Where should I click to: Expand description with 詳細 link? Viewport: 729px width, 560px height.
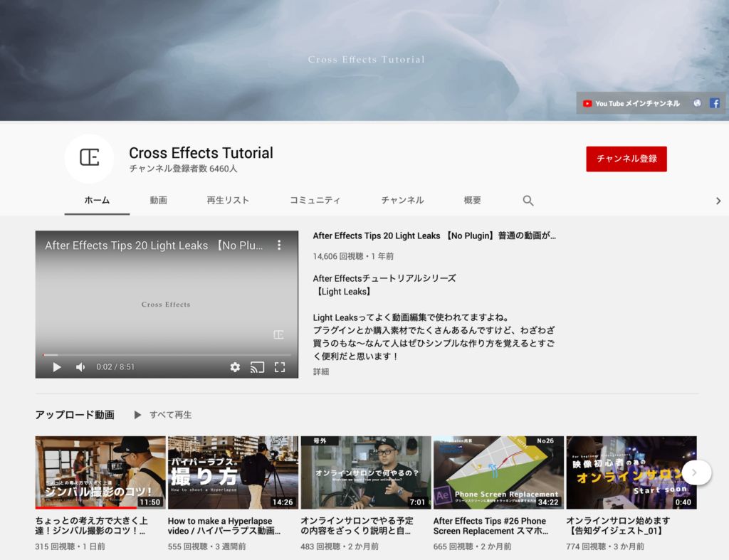321,371
